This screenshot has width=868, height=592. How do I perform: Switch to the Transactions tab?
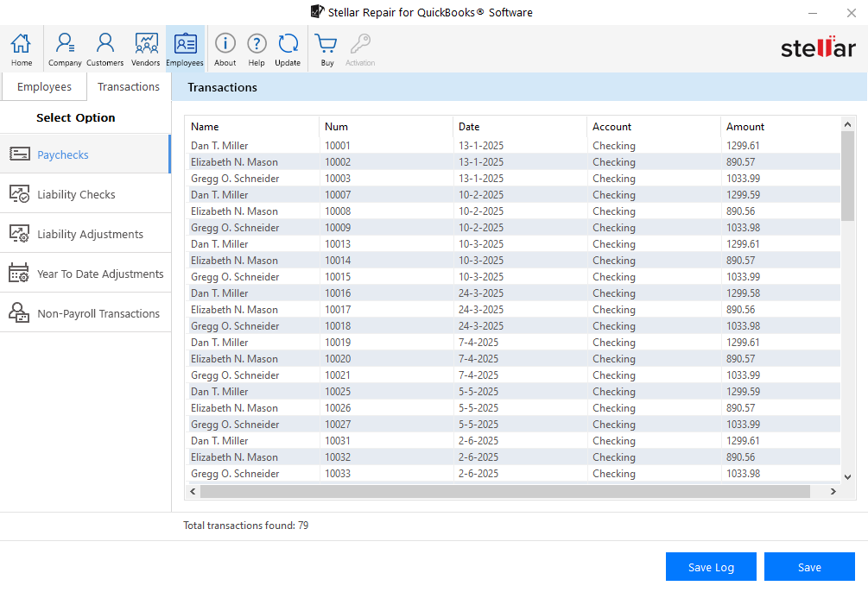point(129,87)
